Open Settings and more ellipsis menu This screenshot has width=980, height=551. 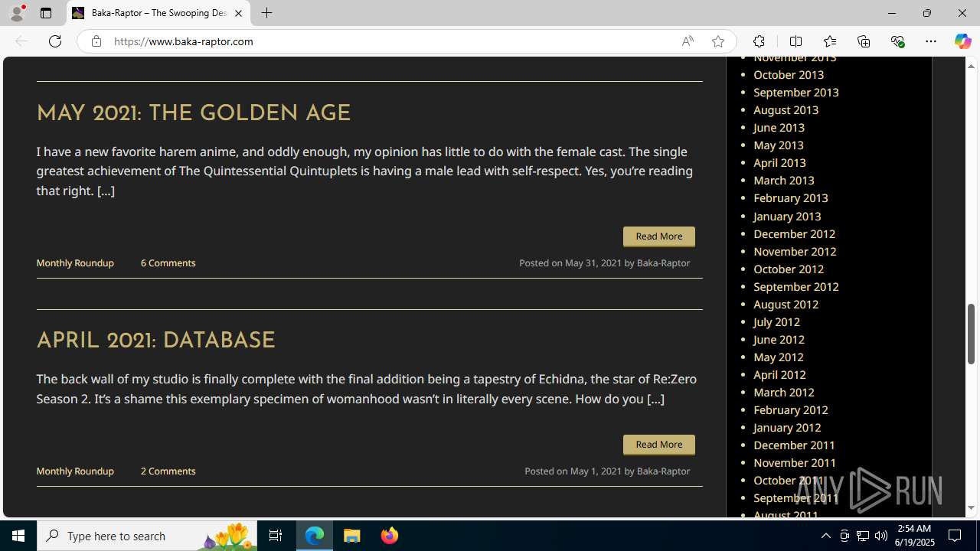click(x=931, y=41)
